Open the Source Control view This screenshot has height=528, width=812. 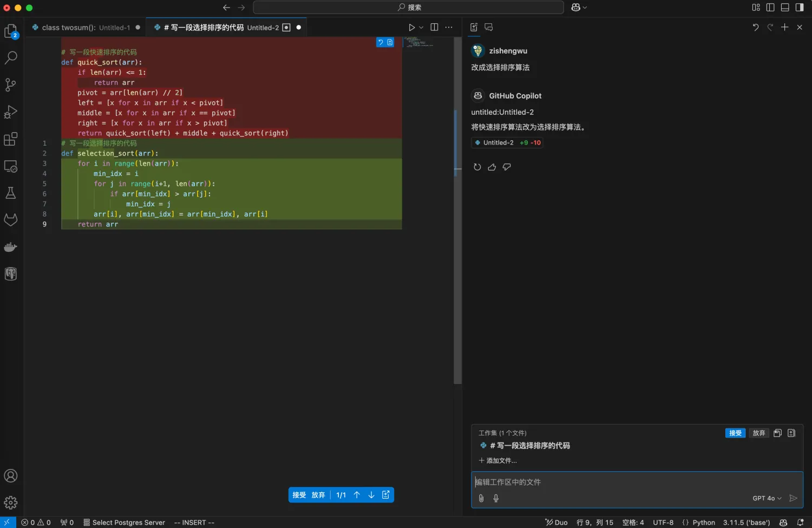pos(11,85)
